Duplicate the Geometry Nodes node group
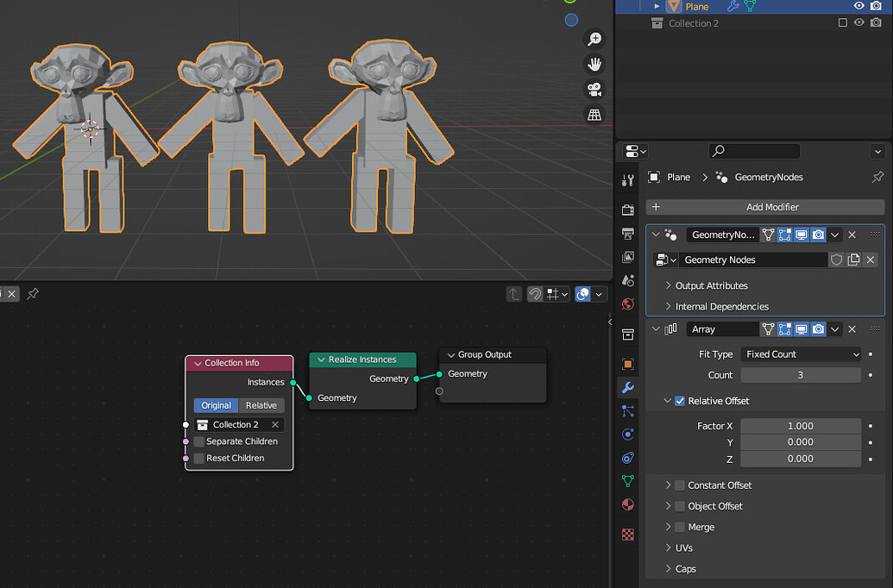This screenshot has height=588, width=893. point(853,260)
